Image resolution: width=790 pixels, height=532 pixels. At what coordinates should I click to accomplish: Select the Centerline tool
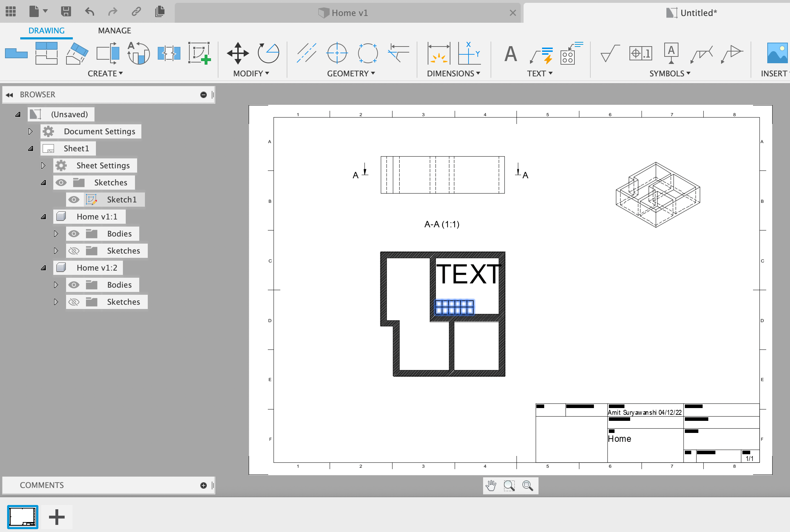coord(306,53)
